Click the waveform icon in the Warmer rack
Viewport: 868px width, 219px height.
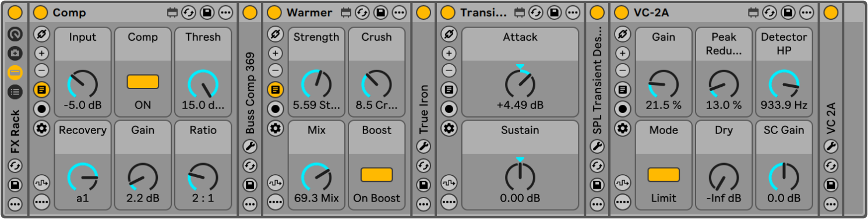coord(276,183)
